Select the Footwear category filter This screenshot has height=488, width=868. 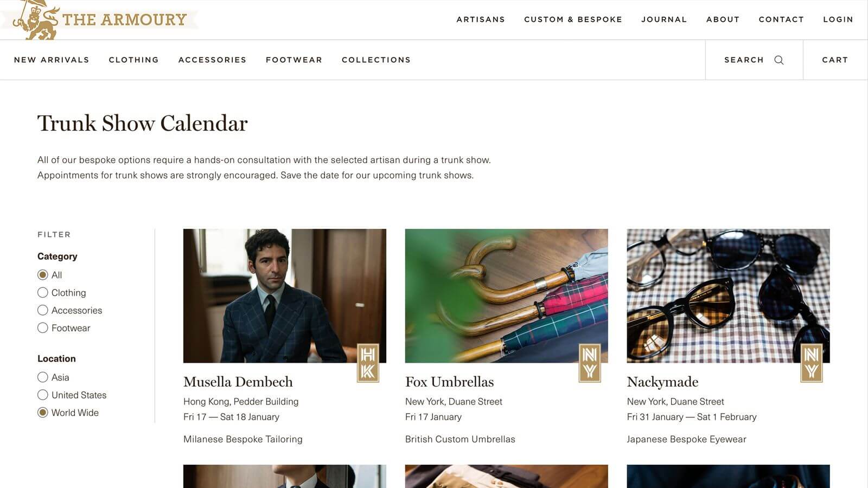tap(43, 328)
